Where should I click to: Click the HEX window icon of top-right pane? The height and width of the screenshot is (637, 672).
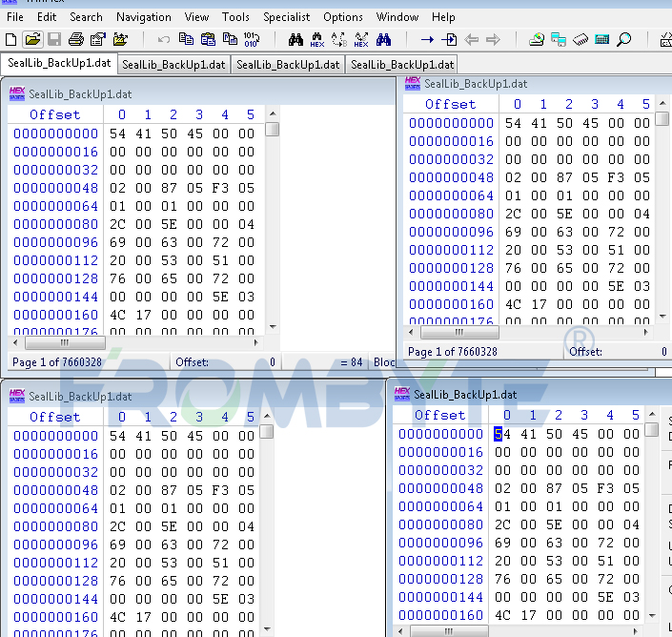[413, 83]
